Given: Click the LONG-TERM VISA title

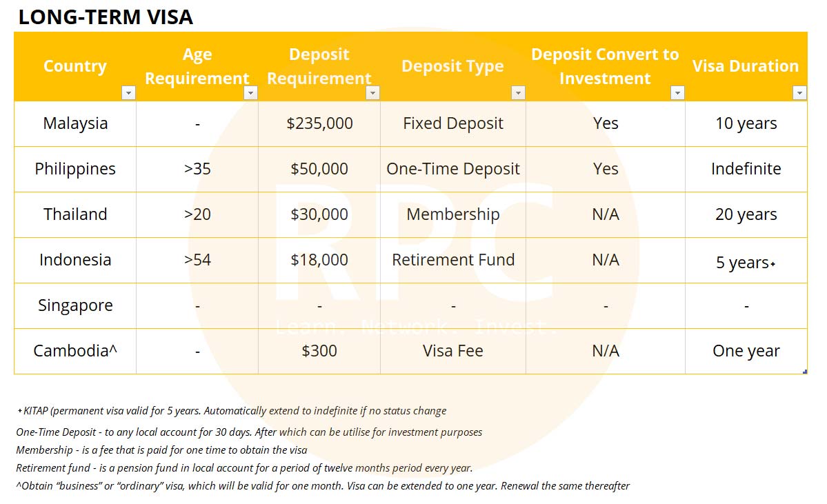Looking at the screenshot, I should 106,17.
